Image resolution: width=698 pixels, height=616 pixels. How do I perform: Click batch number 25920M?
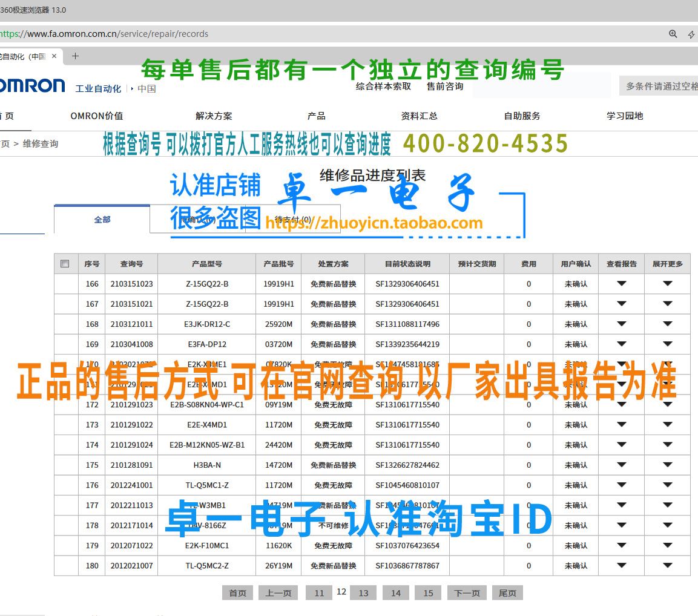point(278,324)
